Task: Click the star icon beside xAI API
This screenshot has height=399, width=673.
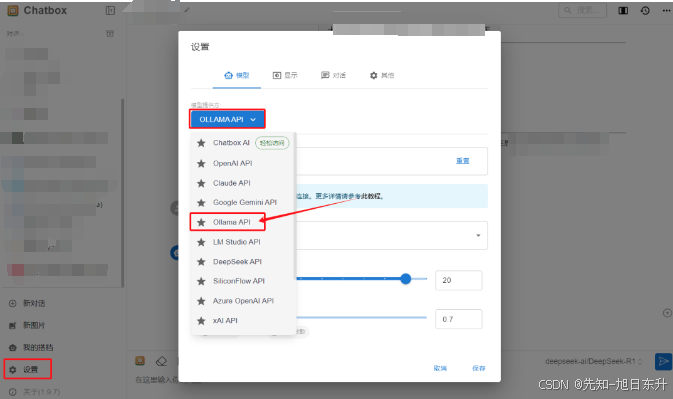Action: click(x=201, y=320)
